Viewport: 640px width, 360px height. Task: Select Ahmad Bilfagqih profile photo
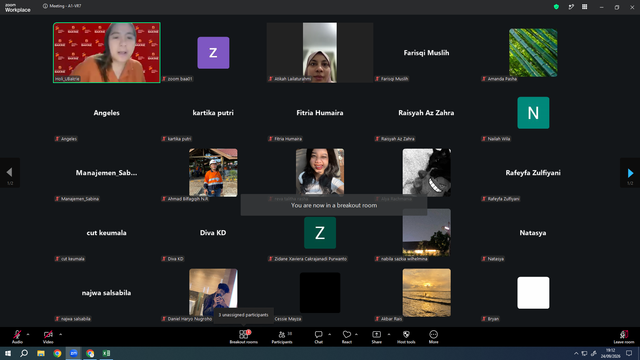pyautogui.click(x=213, y=173)
